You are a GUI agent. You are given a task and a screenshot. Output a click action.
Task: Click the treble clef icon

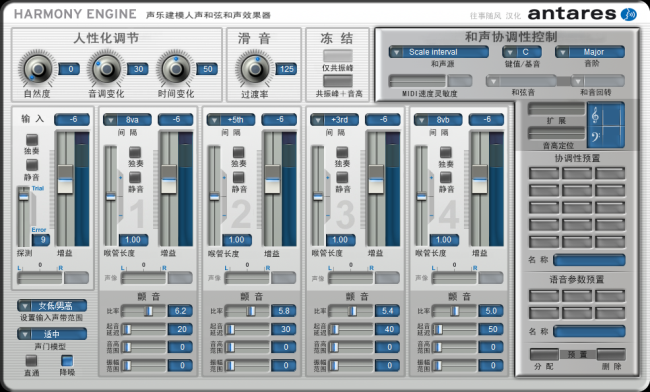point(595,116)
